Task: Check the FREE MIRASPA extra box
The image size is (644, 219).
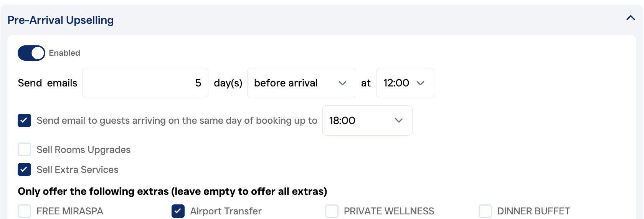Action: [x=25, y=211]
